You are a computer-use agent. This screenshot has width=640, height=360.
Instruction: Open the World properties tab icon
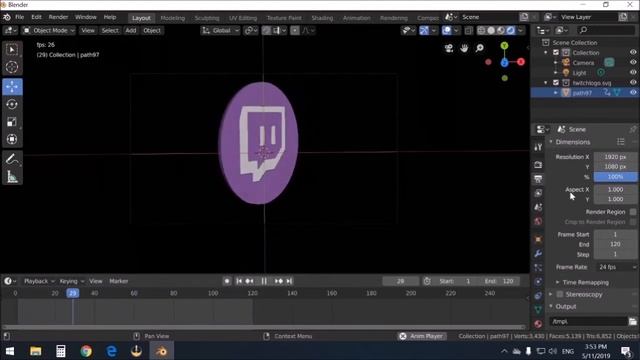click(538, 222)
